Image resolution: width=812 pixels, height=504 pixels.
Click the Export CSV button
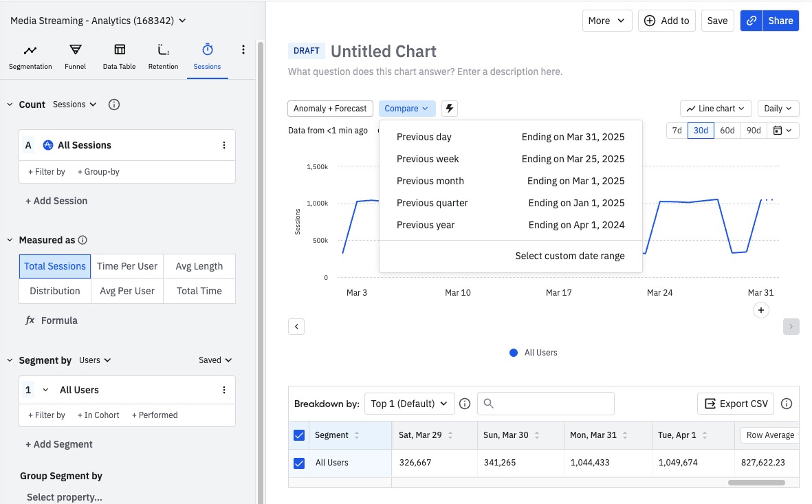[736, 404]
